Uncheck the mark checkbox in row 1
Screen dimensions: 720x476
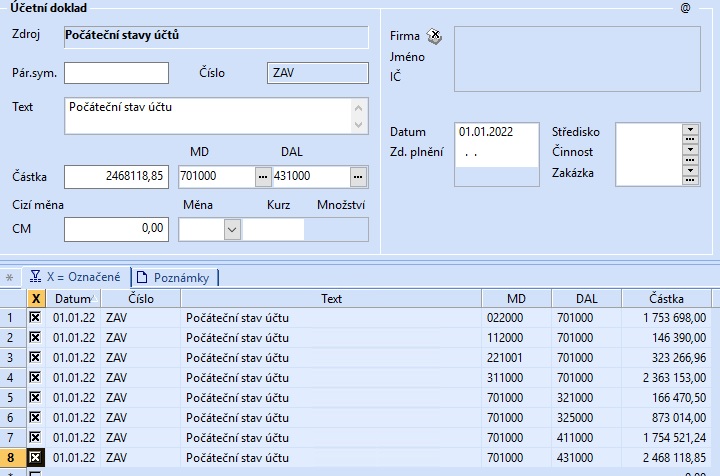(37, 318)
